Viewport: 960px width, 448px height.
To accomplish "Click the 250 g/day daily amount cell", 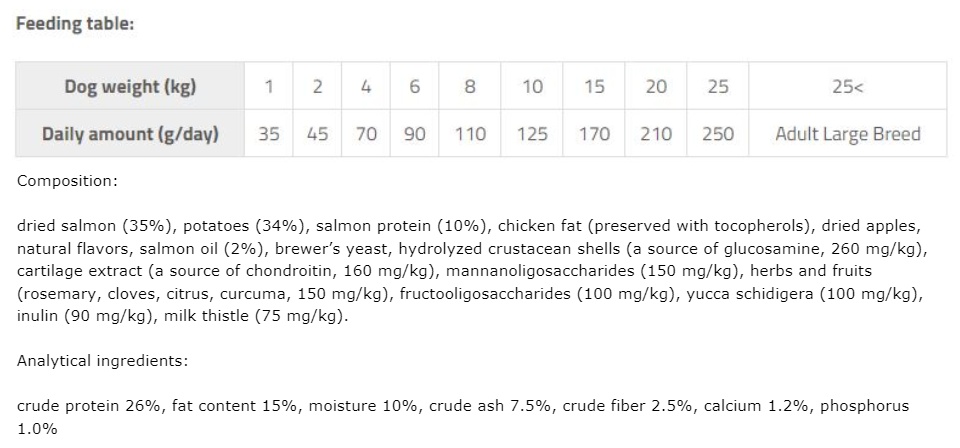I will pyautogui.click(x=718, y=133).
